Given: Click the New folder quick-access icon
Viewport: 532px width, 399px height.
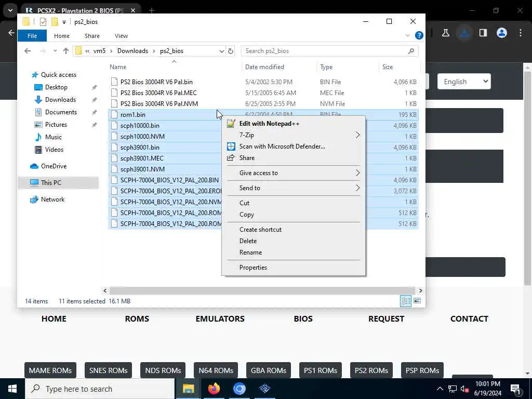Looking at the screenshot, I should click(55, 22).
